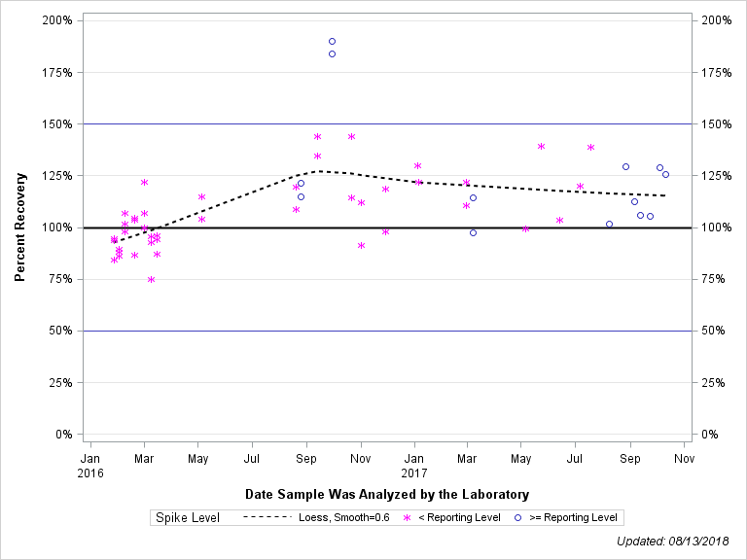Click the peak of the dashed Loess curve
This screenshot has width=747, height=560.
(x=320, y=171)
